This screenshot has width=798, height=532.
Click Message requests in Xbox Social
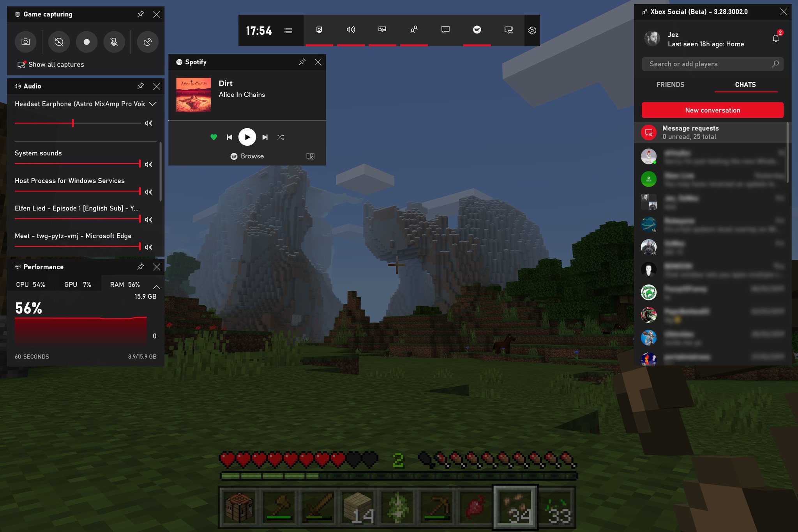click(x=712, y=132)
